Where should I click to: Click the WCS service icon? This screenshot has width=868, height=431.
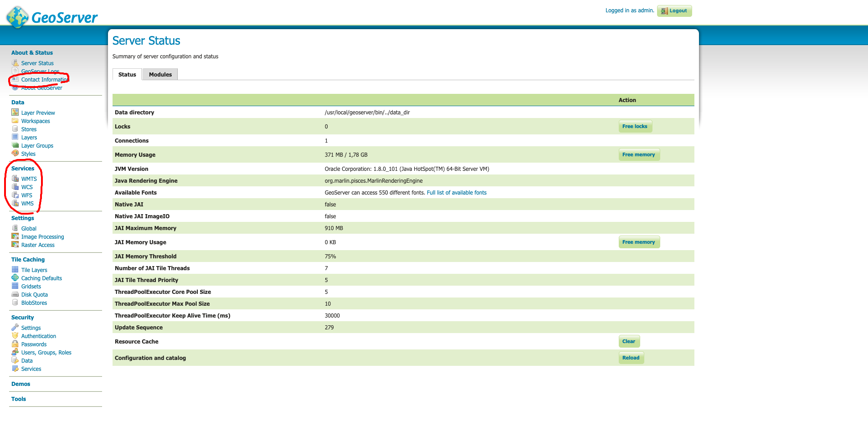[x=15, y=187]
